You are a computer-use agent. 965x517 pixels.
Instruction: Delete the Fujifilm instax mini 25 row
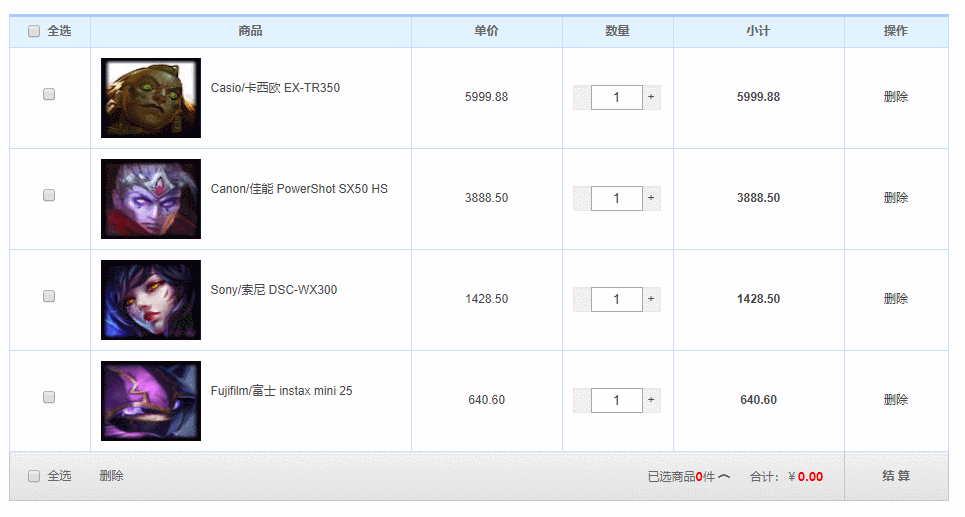895,400
